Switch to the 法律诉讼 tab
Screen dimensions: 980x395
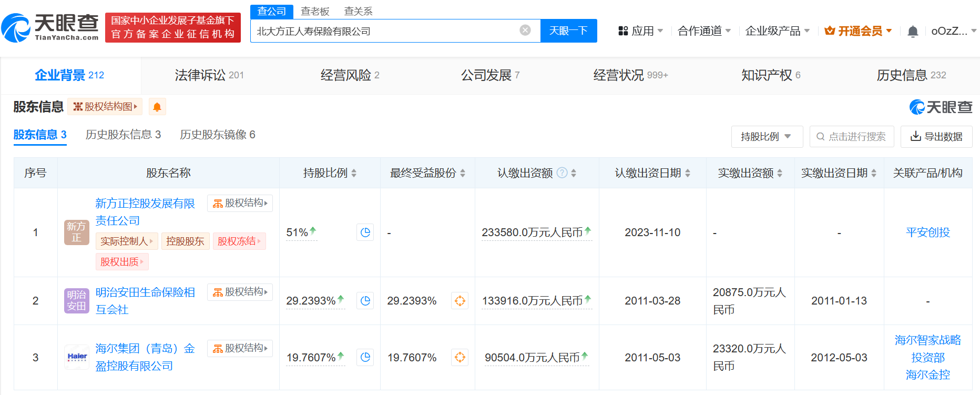point(209,75)
